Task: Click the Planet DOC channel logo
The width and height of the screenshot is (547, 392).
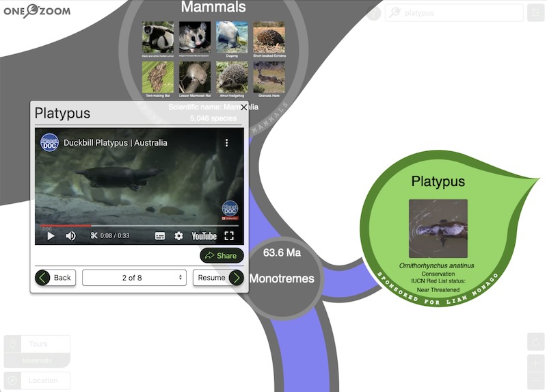Action: pyautogui.click(x=49, y=143)
